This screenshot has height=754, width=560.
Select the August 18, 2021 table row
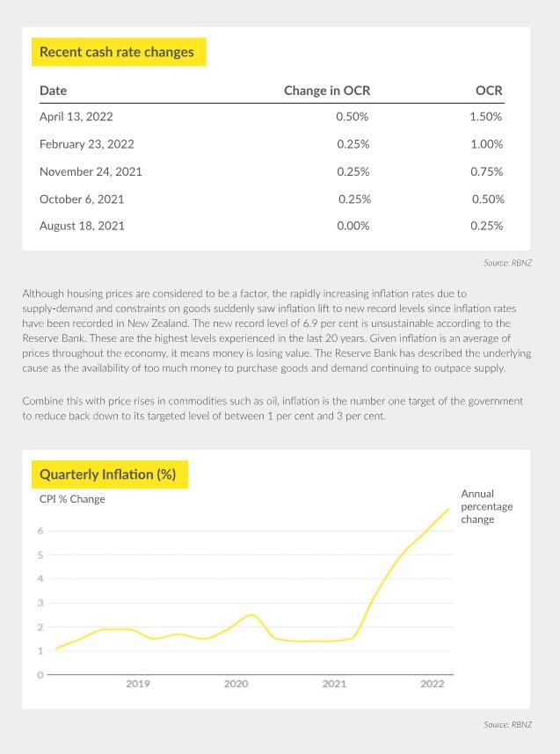pos(272,226)
